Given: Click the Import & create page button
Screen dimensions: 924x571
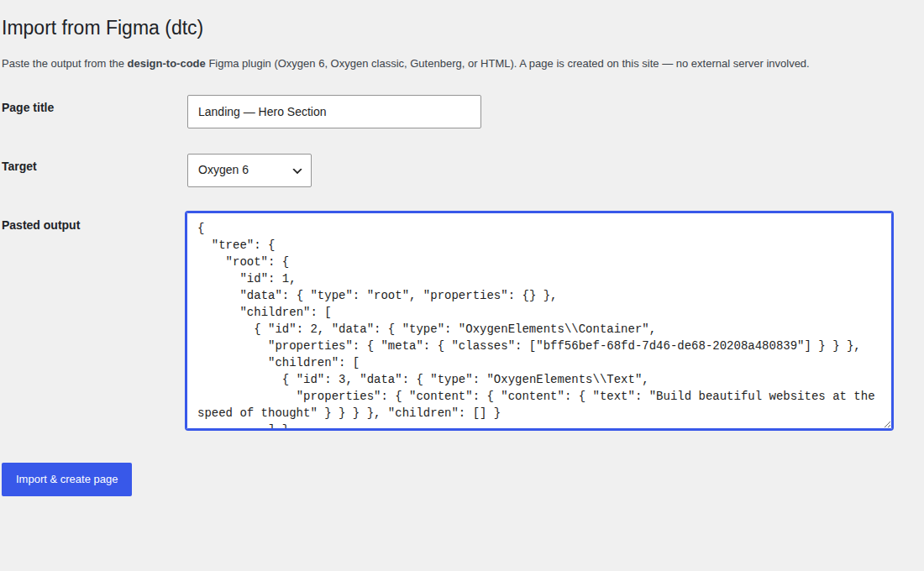Looking at the screenshot, I should 66,479.
